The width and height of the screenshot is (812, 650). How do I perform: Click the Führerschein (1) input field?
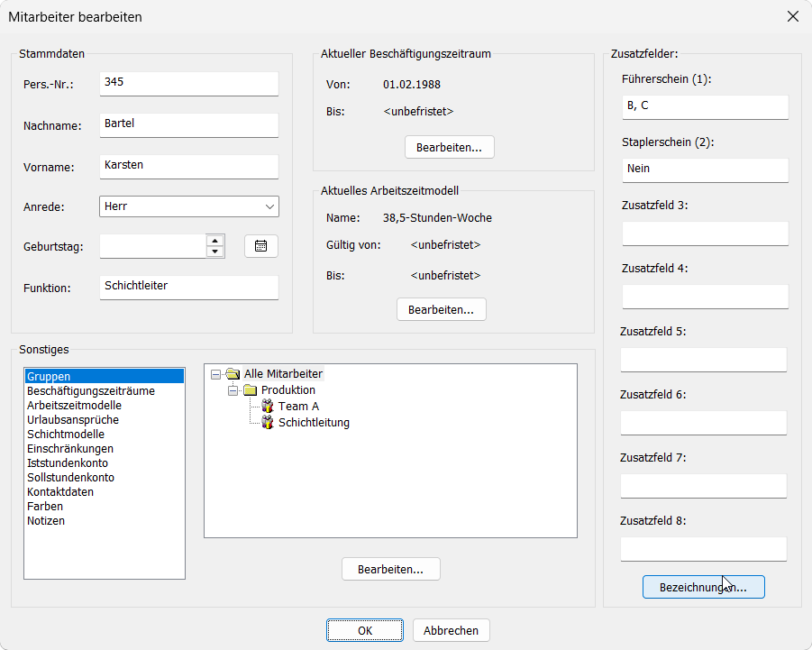pyautogui.click(x=706, y=107)
